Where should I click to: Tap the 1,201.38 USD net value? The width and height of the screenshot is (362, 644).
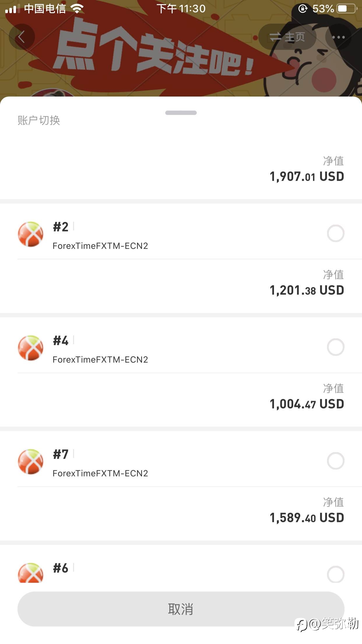[307, 290]
